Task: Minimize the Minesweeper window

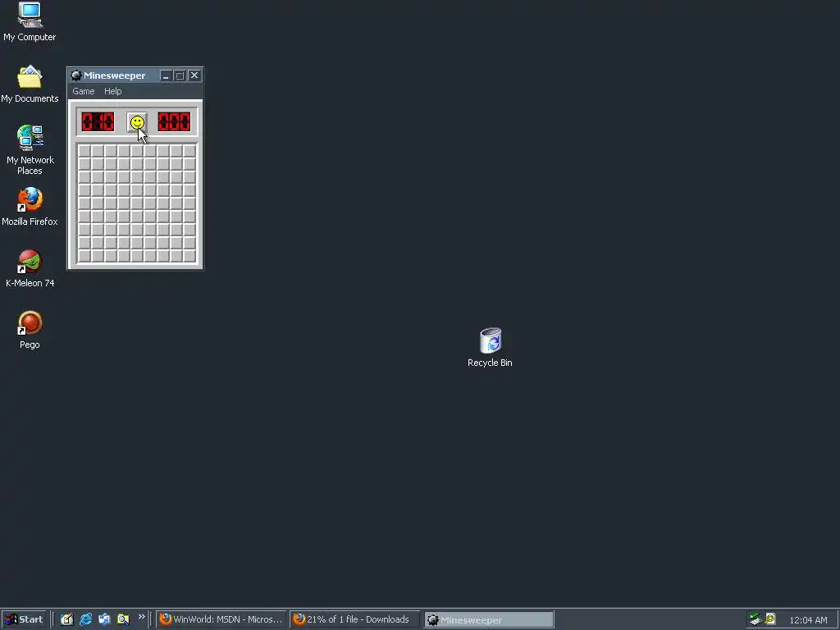Action: tap(166, 75)
